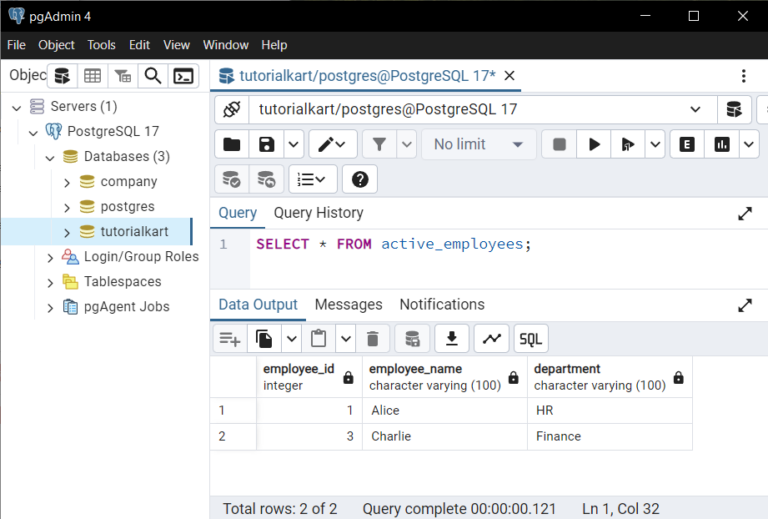Click Save Data Changes database icon
768x519 pixels.
(x=412, y=339)
